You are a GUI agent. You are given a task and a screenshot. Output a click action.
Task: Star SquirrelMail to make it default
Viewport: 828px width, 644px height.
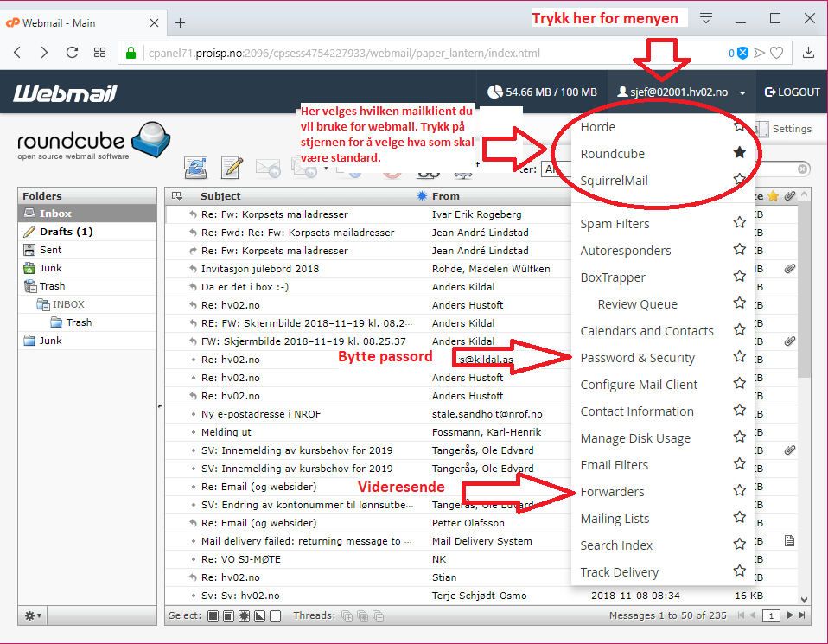pos(739,180)
